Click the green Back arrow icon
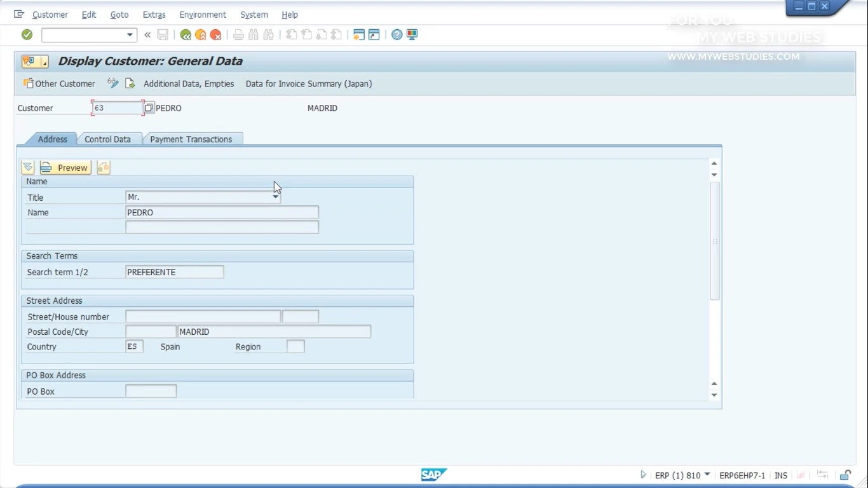The height and width of the screenshot is (488, 868). point(186,35)
